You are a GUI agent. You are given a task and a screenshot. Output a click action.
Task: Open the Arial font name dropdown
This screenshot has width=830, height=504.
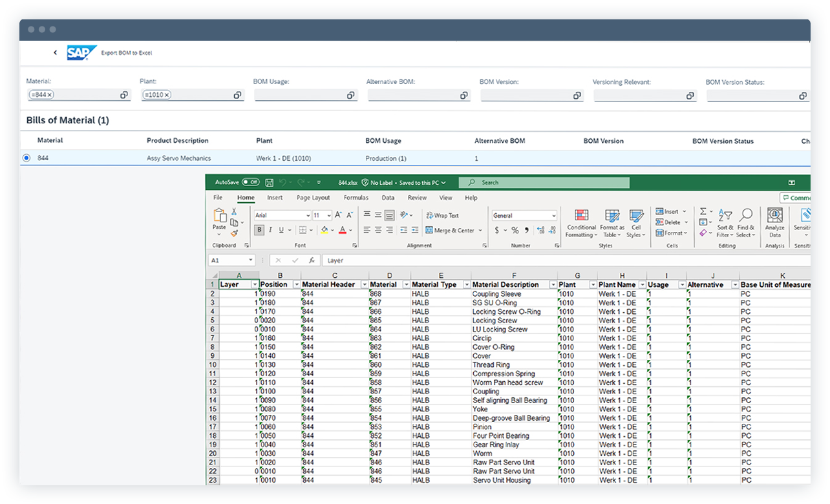tap(308, 215)
